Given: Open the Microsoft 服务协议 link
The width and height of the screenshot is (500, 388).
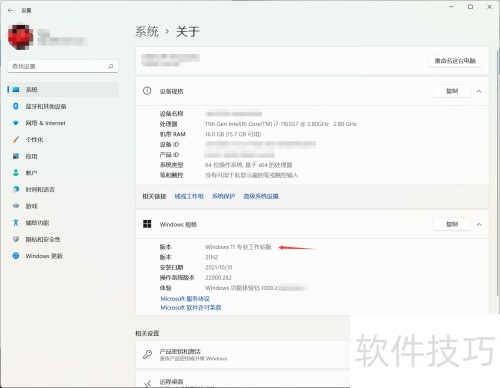Looking at the screenshot, I should point(185,299).
